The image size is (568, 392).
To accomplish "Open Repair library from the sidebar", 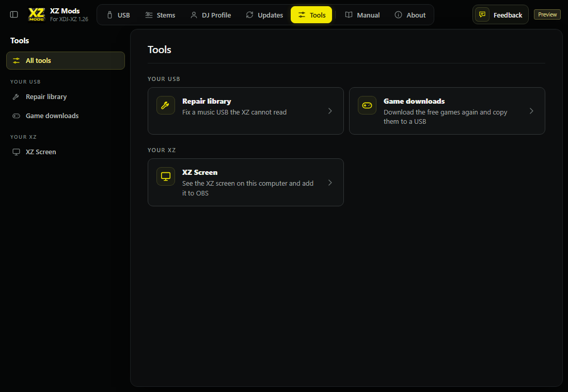I will click(x=66, y=96).
